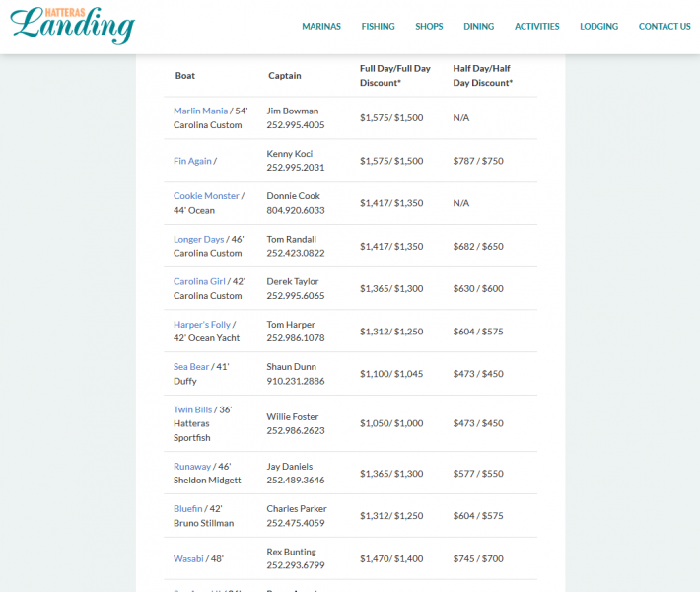
Task: Click the Captain column header
Action: (x=284, y=76)
